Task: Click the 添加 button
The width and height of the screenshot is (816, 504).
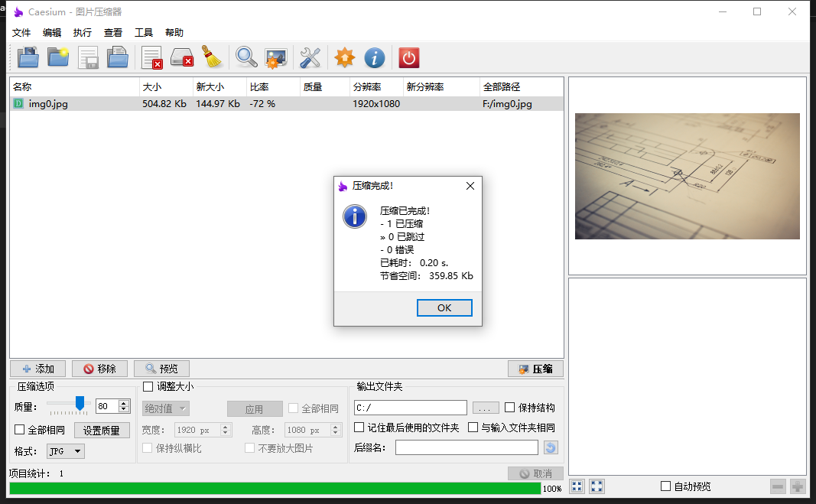Action: 38,369
